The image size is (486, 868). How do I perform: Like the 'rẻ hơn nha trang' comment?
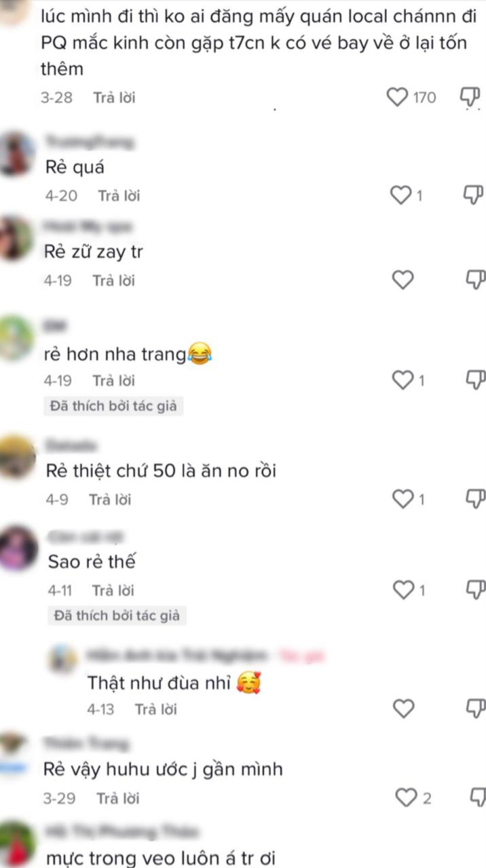403,380
